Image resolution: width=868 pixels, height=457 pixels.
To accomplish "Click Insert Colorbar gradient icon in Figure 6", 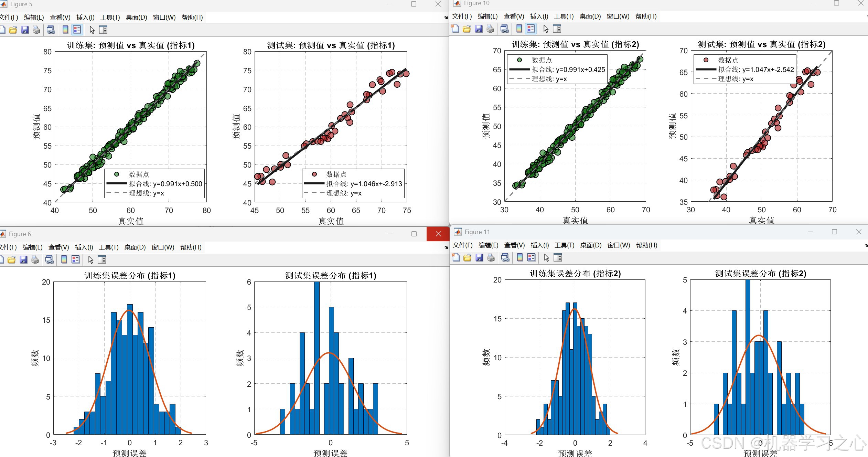I will click(64, 260).
